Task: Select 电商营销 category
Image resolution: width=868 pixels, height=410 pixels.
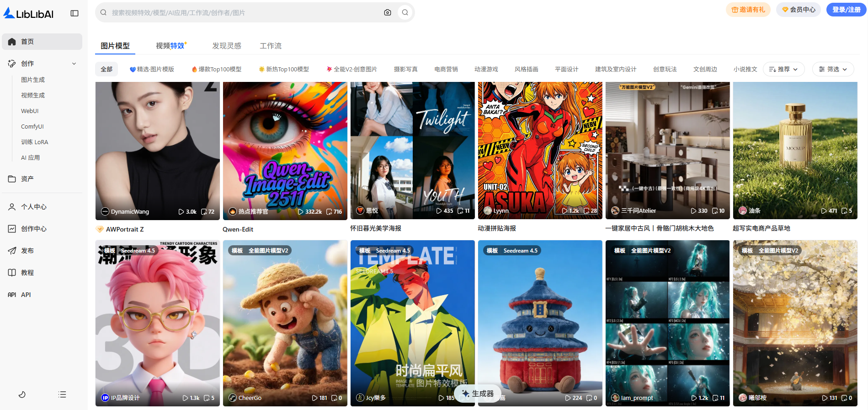Action: tap(446, 69)
